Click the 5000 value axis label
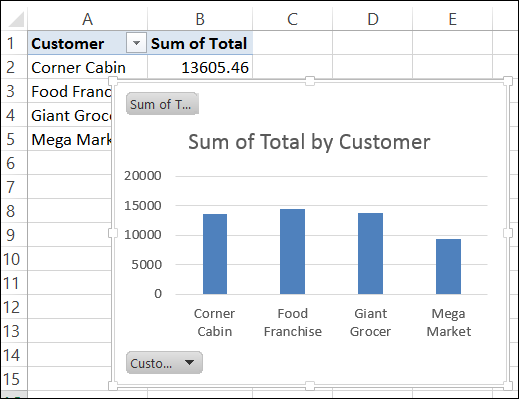Viewport: 519px width, 399px height. click(x=146, y=264)
